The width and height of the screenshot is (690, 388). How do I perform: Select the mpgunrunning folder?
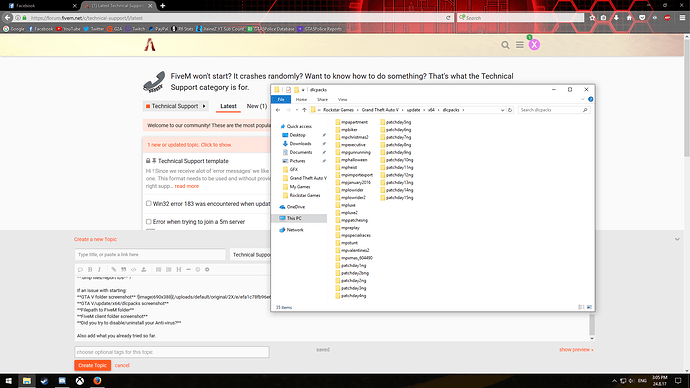353,152
